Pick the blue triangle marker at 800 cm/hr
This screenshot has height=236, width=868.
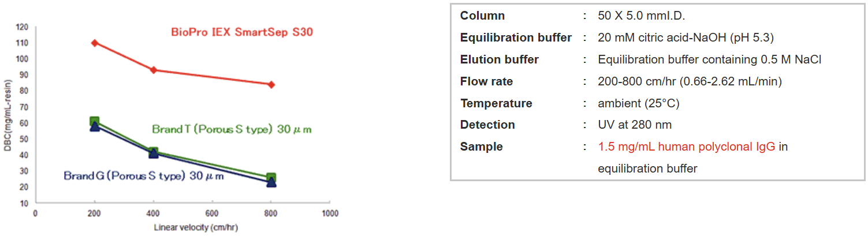coord(271,183)
